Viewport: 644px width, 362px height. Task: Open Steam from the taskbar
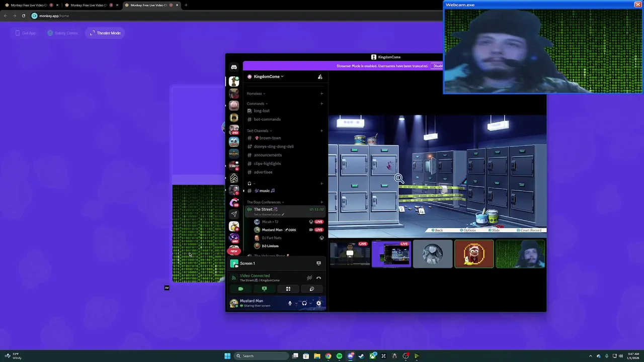pos(361,356)
